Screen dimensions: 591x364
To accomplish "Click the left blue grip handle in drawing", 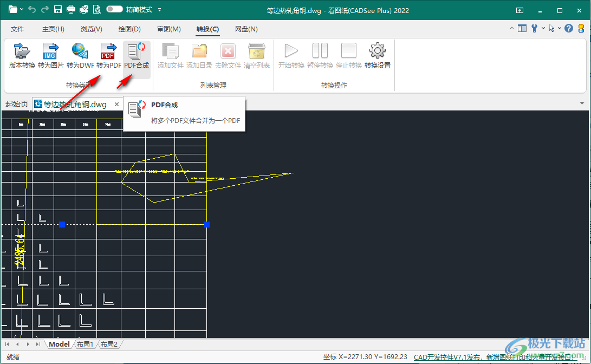I will 62,225.
